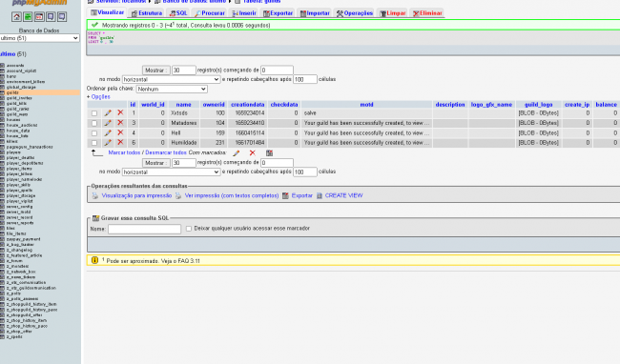Click the edit pencil for row Humildade
The height and width of the screenshot is (364, 620).
tap(108, 143)
